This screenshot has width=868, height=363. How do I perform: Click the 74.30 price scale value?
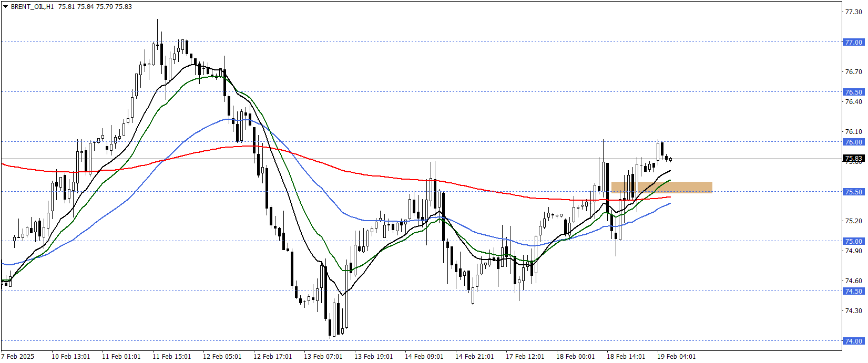tap(853, 310)
